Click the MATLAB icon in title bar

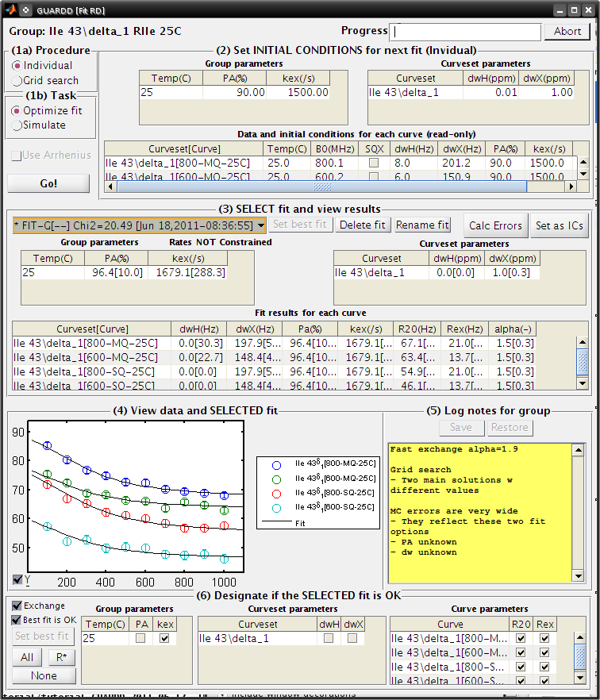click(11, 10)
